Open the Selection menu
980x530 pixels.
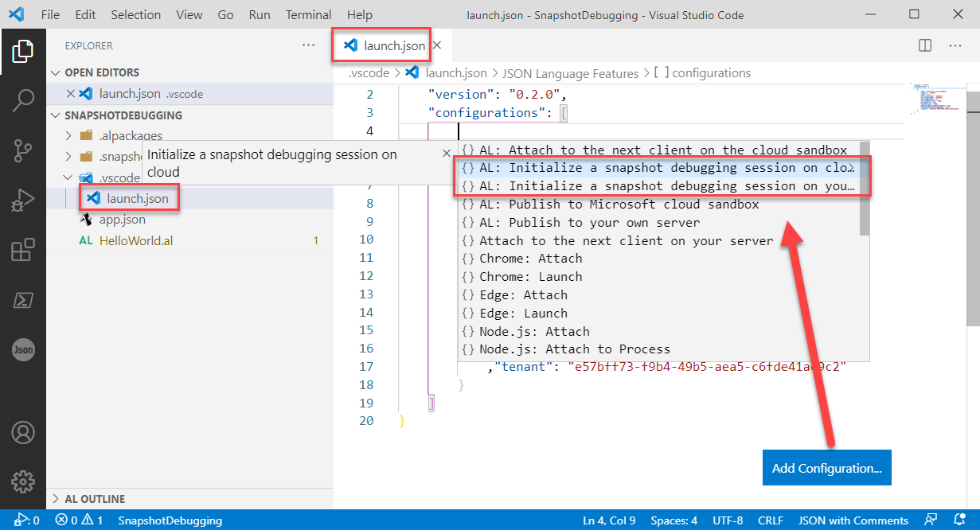pos(135,14)
